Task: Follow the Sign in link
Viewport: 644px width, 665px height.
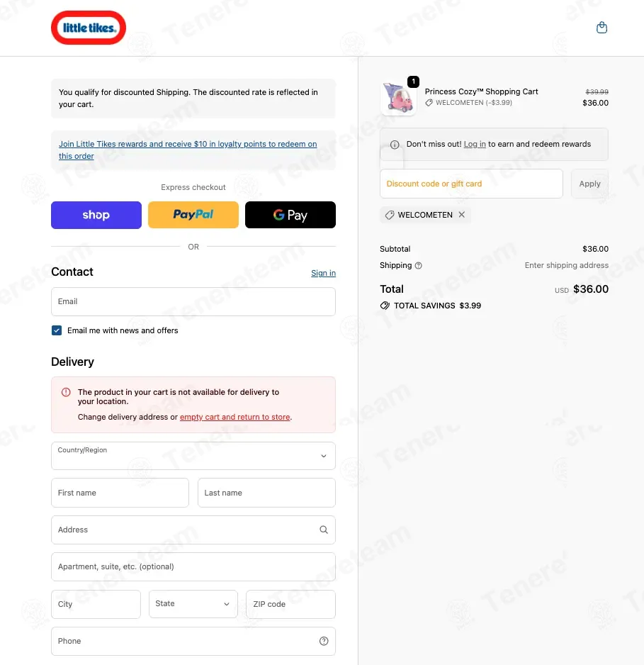Action: pyautogui.click(x=323, y=273)
